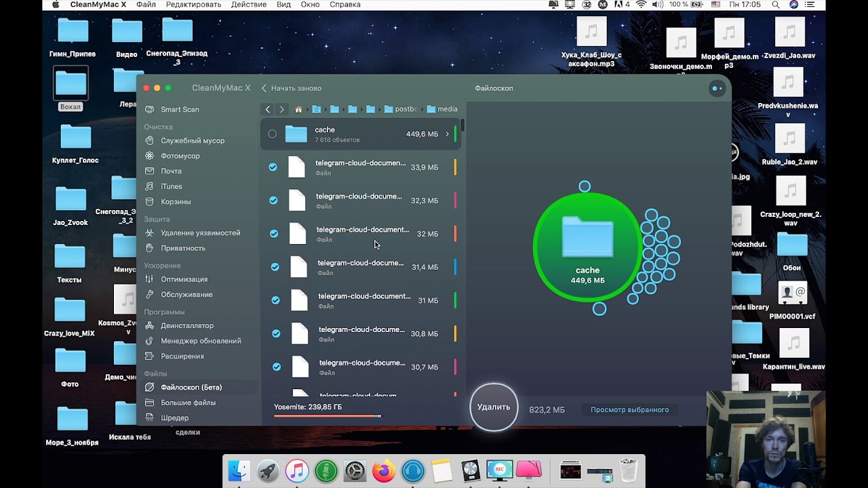The height and width of the screenshot is (488, 868).
Task: Open Деинсталлятор module
Action: 187,325
